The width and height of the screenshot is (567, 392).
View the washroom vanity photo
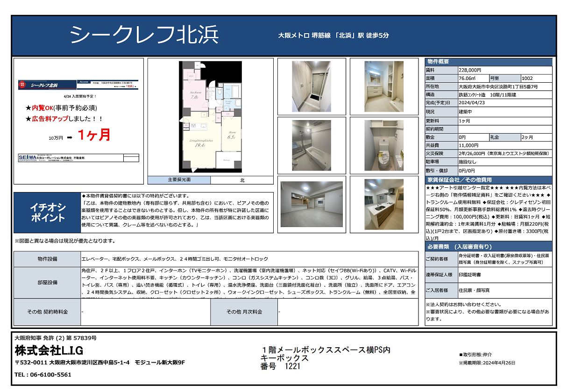[384, 86]
